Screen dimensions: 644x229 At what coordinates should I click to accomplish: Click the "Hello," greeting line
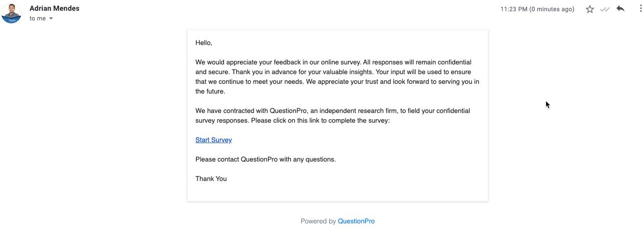point(204,43)
